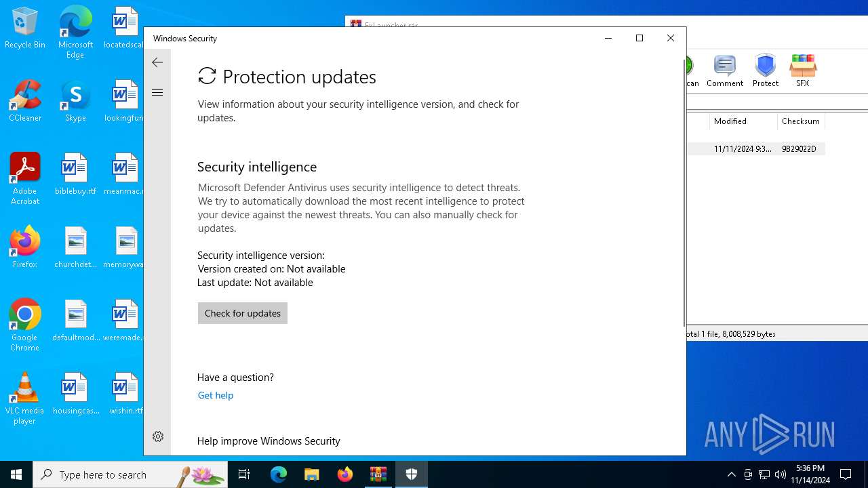Open Task View on the taskbar

pyautogui.click(x=244, y=474)
